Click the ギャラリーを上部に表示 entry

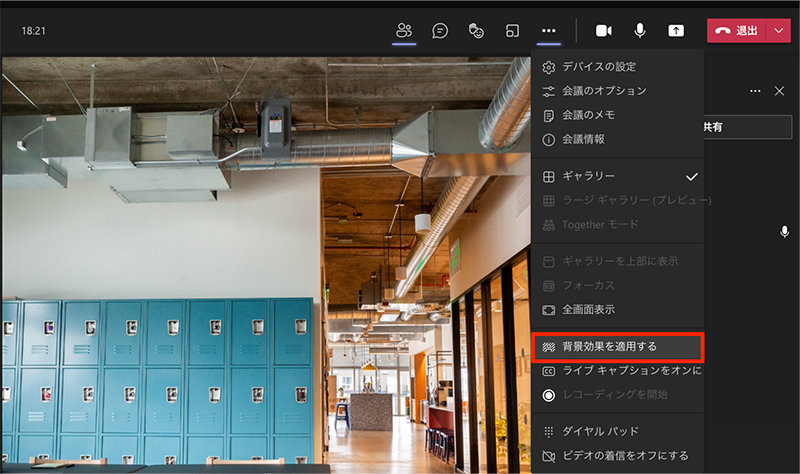617,261
